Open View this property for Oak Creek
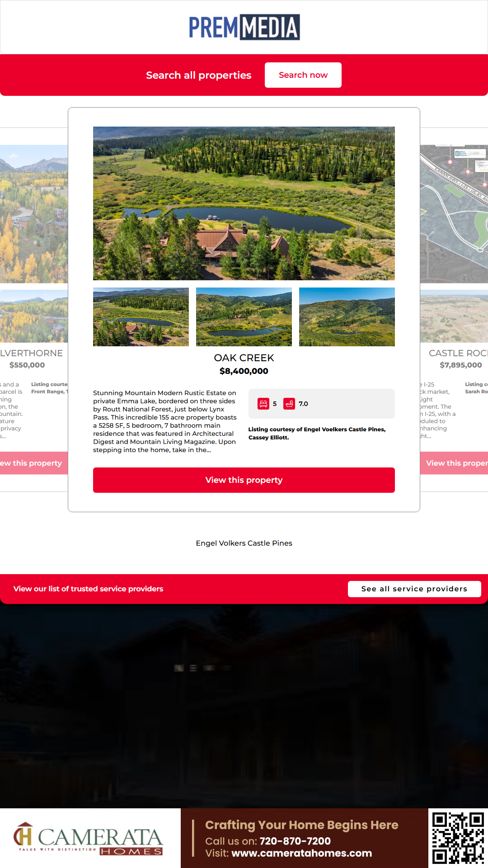488x868 pixels. coord(244,480)
